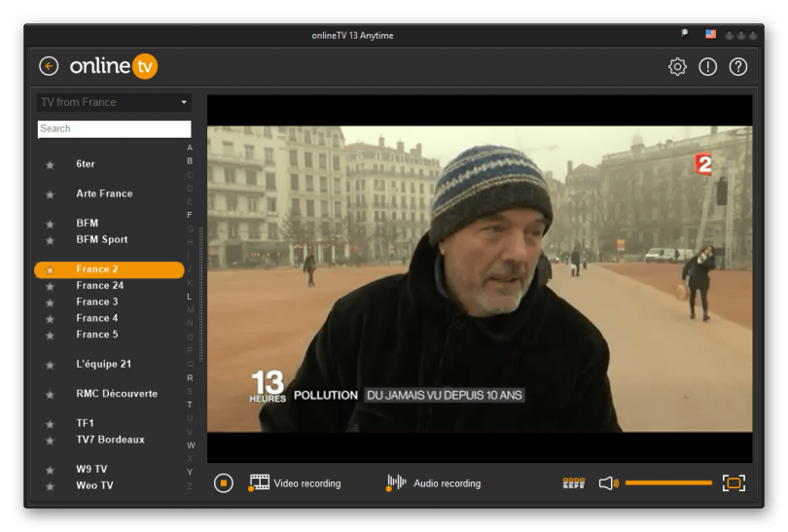Toggle the France 24 favorite star
The image size is (788, 532).
pos(50,286)
